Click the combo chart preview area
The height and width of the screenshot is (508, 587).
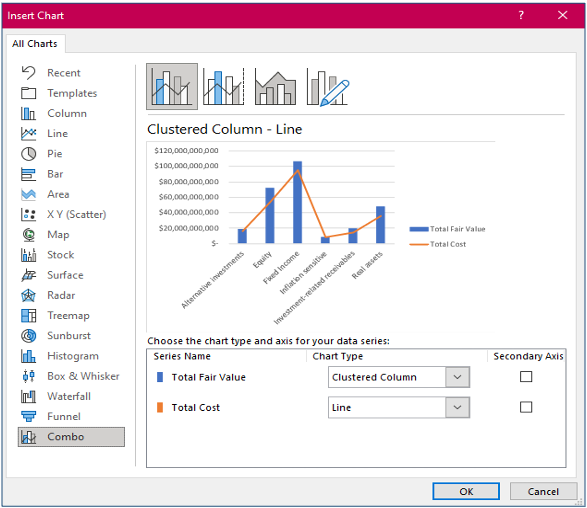click(321, 237)
